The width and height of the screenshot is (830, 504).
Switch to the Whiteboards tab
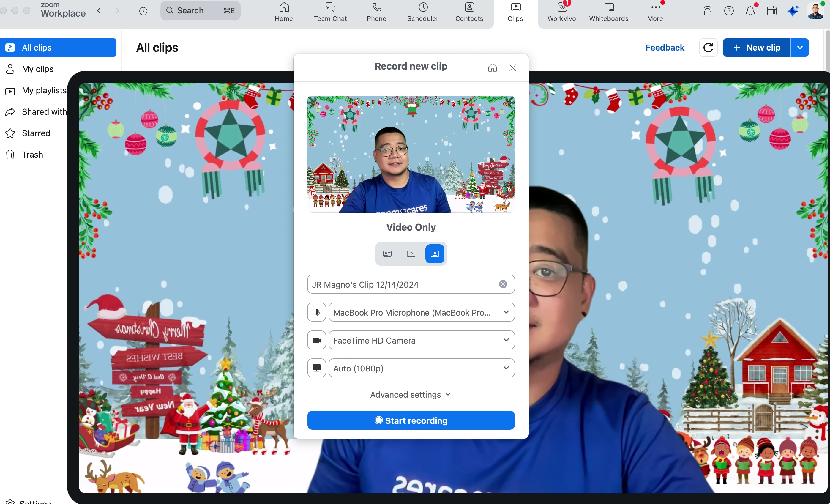[608, 12]
